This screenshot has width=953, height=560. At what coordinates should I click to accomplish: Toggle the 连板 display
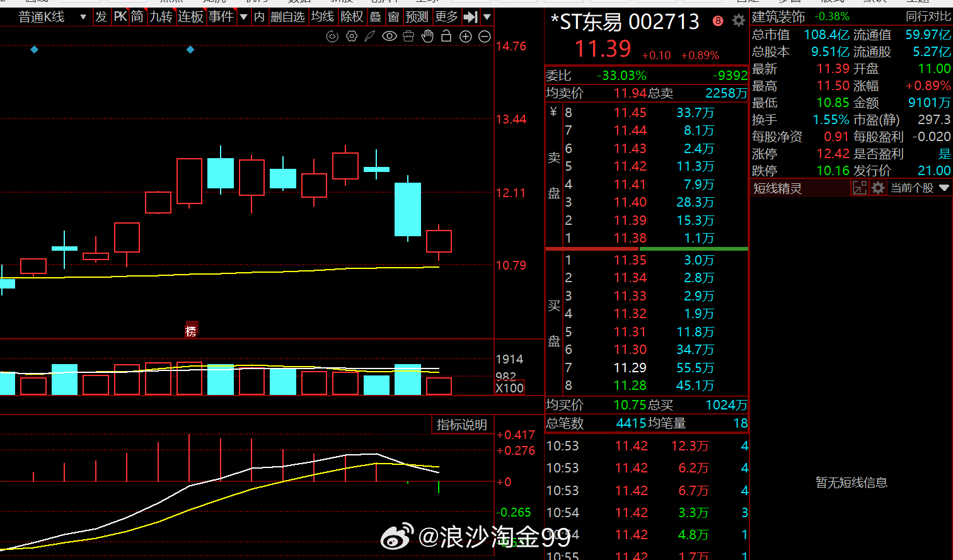point(190,17)
